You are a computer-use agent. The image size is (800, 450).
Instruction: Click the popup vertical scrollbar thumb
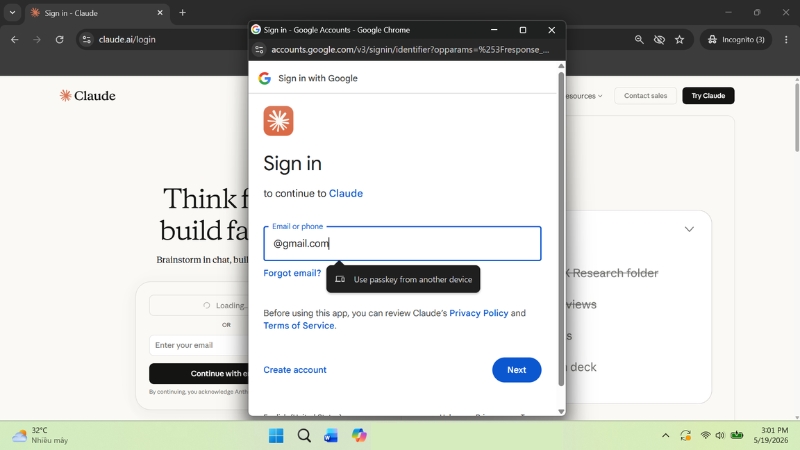[x=561, y=229]
